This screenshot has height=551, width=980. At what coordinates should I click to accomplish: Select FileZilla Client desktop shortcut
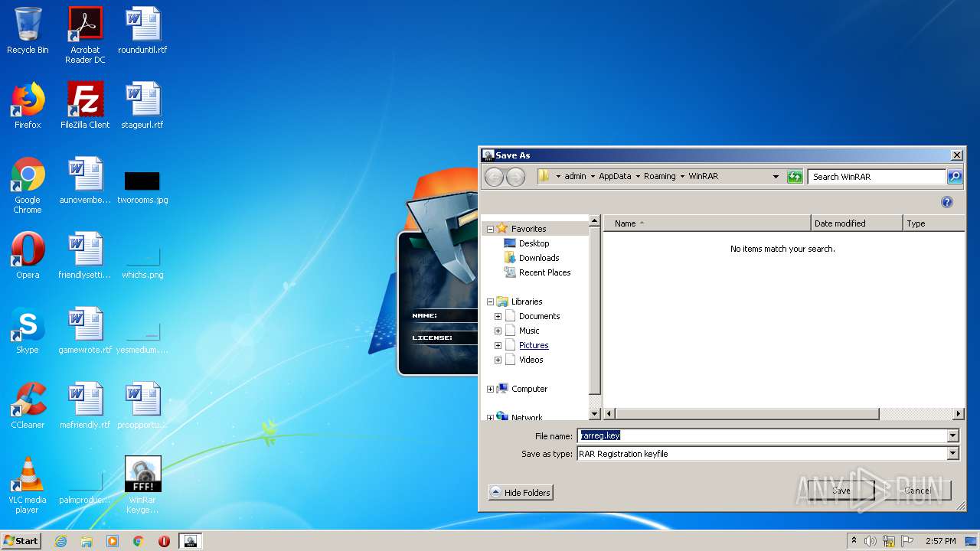pyautogui.click(x=85, y=106)
